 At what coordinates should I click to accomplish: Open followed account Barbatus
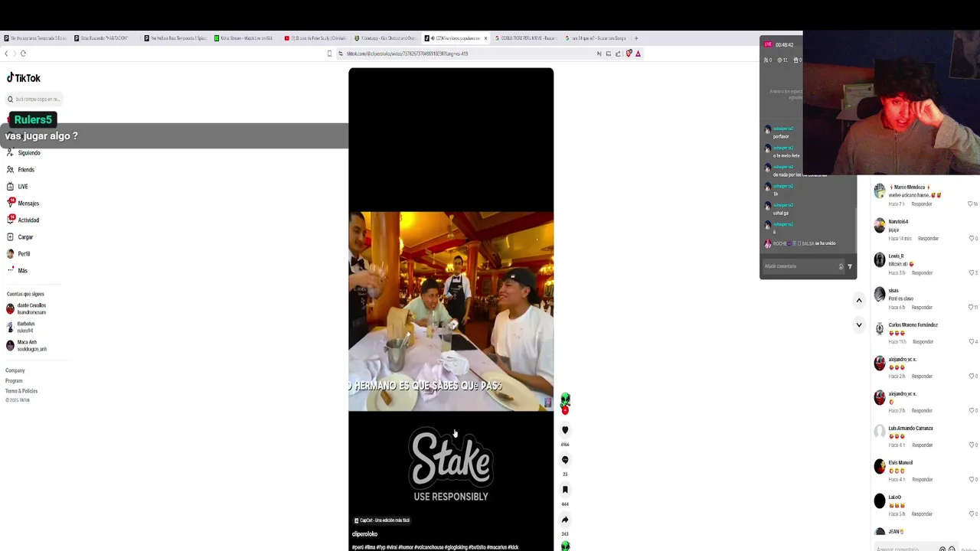tap(21, 328)
